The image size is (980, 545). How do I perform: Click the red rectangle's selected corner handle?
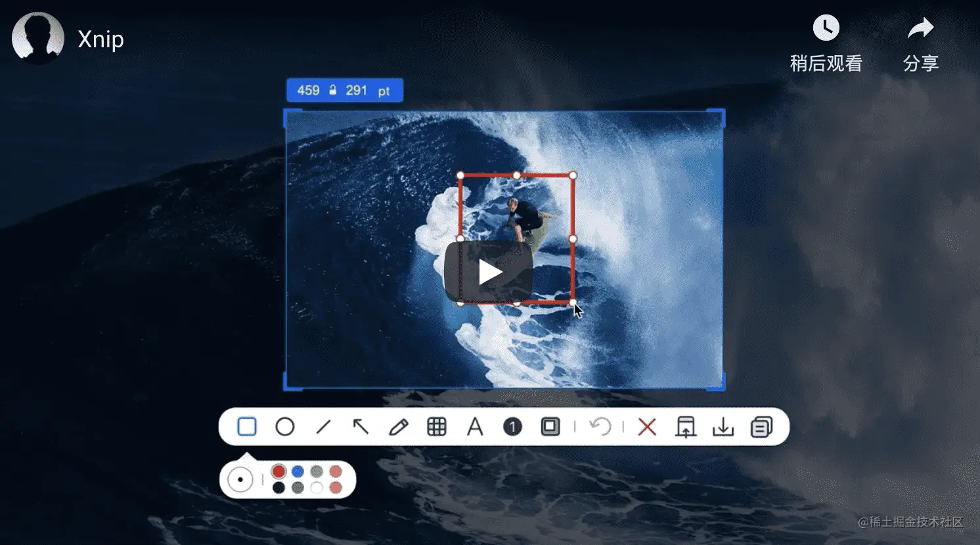pyautogui.click(x=573, y=303)
